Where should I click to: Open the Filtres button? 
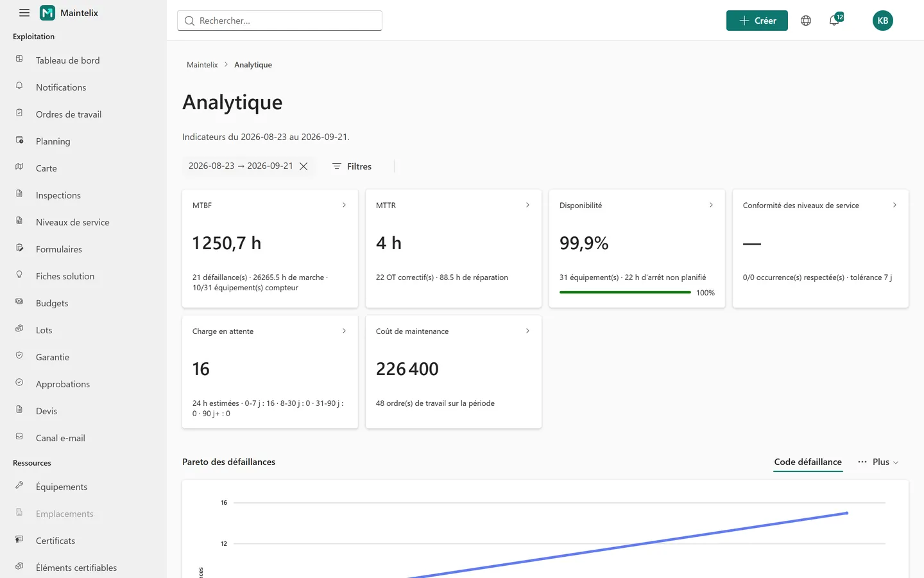(352, 166)
